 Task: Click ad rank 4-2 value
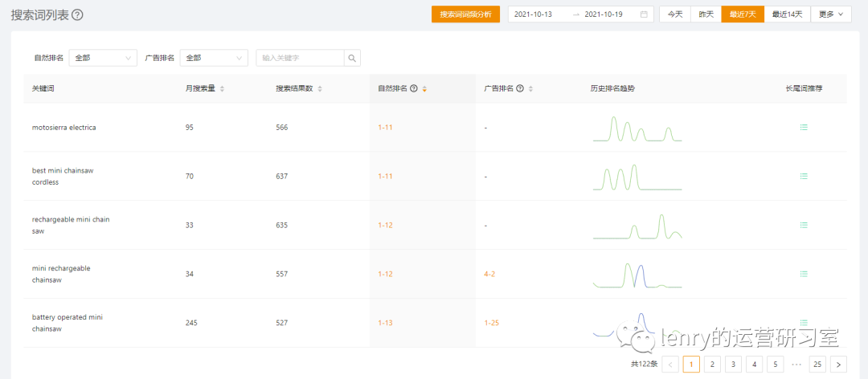pos(490,274)
